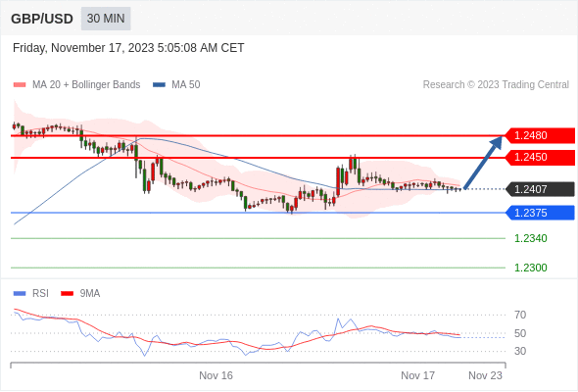Click the RSI 30 level label

coord(520,351)
